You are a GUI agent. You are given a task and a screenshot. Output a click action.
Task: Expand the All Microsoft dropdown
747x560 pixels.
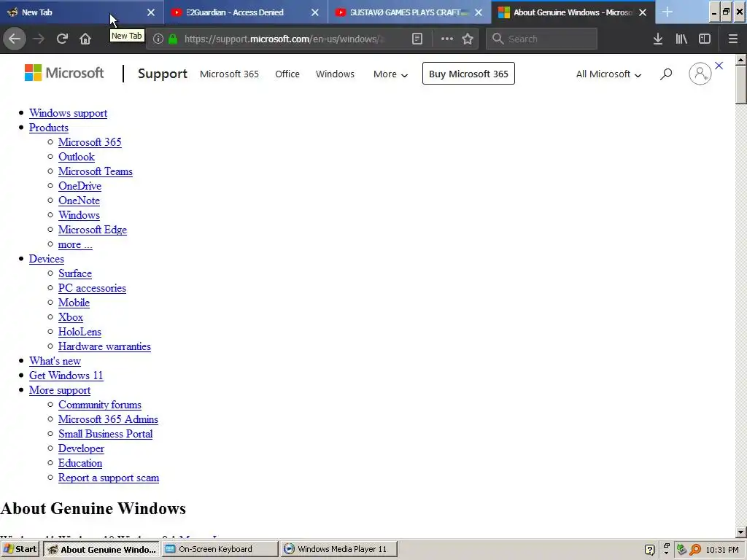click(608, 74)
